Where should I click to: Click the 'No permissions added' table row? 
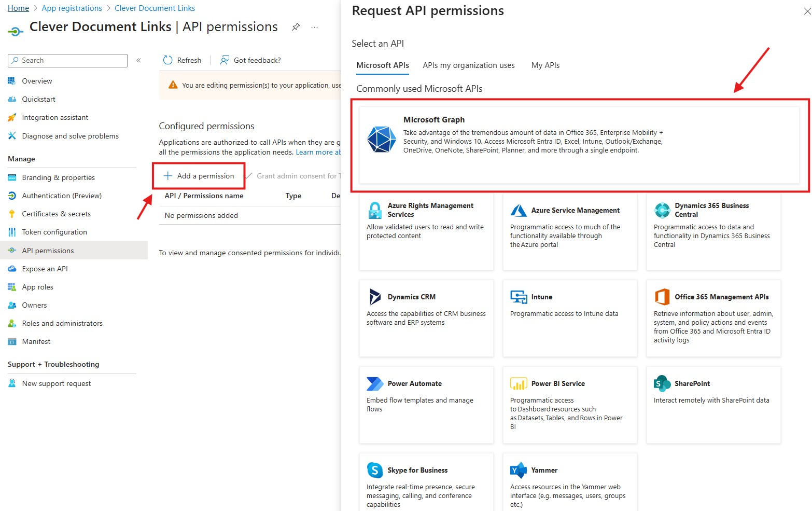pyautogui.click(x=250, y=215)
